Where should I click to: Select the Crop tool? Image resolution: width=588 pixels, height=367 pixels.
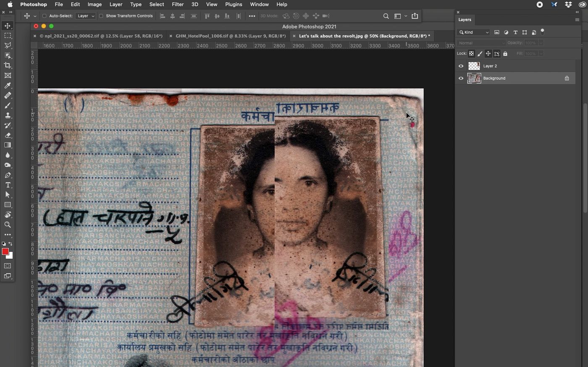pos(8,66)
